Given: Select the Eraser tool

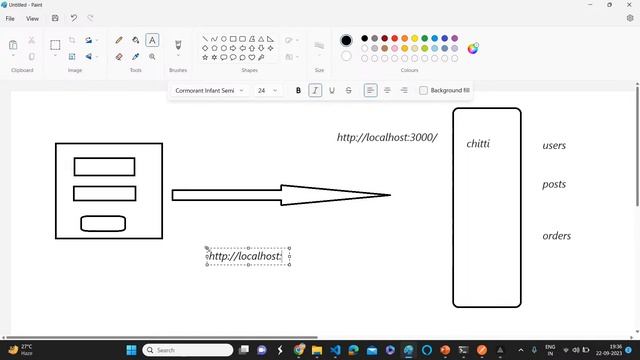Looking at the screenshot, I should click(119, 57).
